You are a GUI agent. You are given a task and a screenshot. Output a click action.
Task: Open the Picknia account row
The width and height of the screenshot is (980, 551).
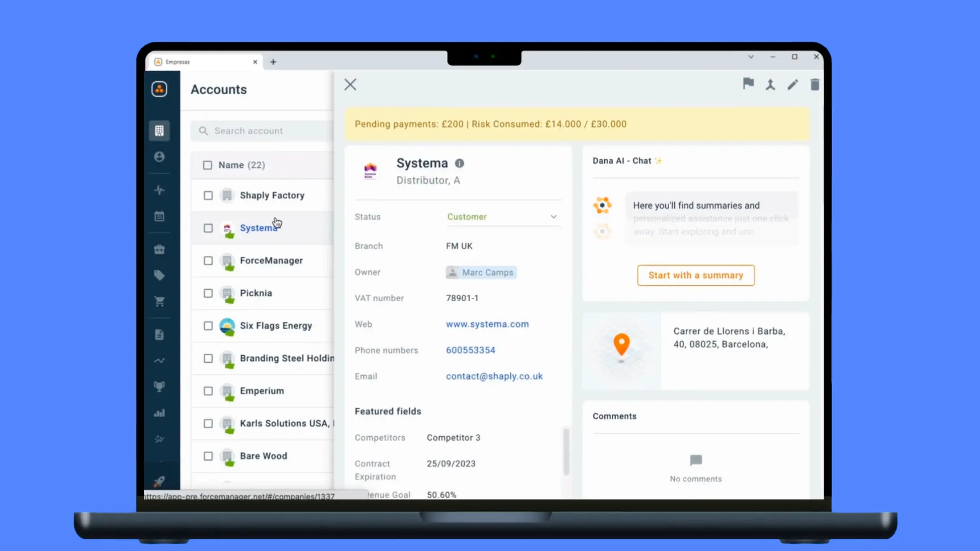(x=262, y=293)
